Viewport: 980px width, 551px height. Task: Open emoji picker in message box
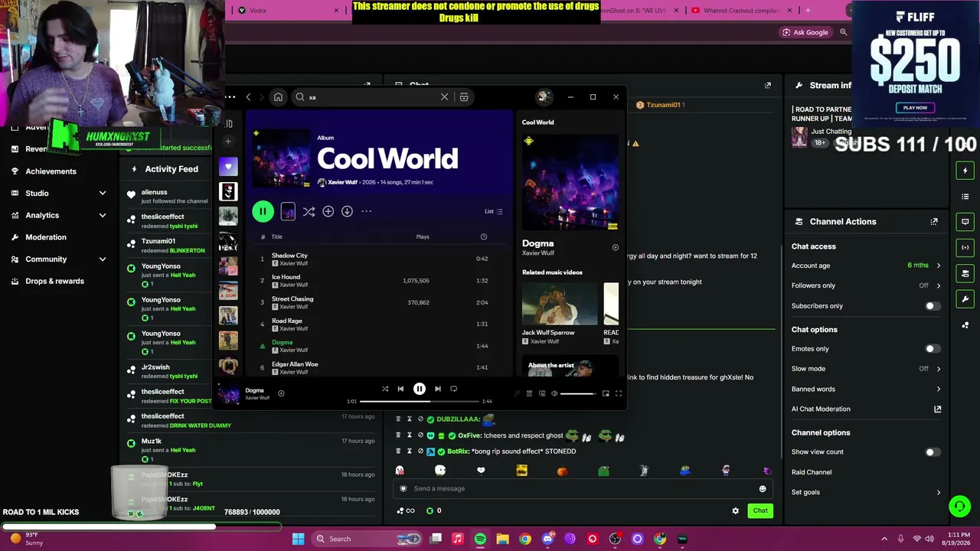coord(763,489)
